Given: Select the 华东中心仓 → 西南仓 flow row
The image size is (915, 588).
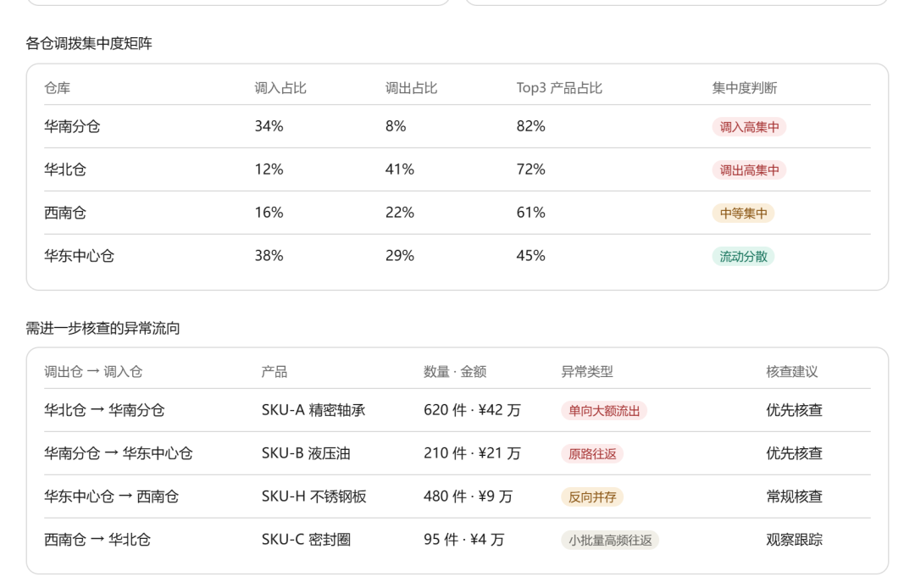Looking at the screenshot, I should pos(457,497).
